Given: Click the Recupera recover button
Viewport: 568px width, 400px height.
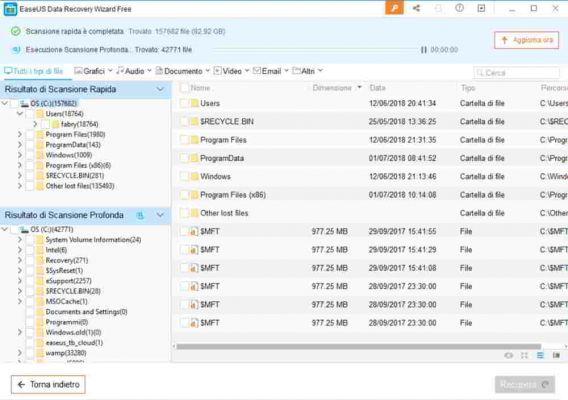Looking at the screenshot, I should coord(525,384).
